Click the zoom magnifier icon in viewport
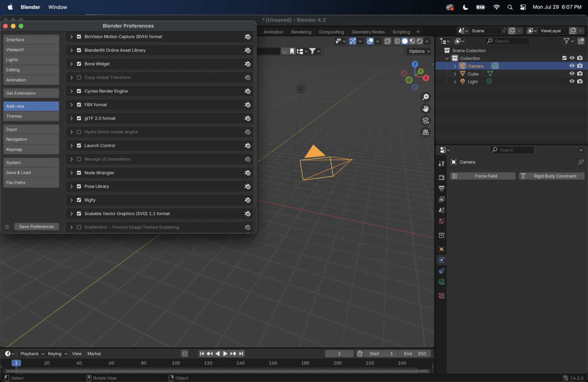Viewport: 588px width, 382px height. coord(425,97)
